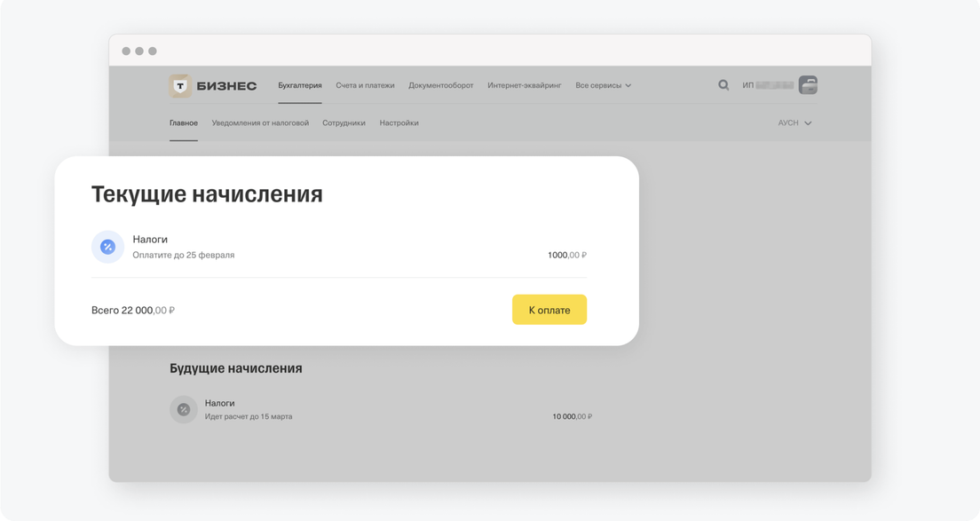
Task: Open the АУСН tax regime dropdown
Action: click(794, 123)
